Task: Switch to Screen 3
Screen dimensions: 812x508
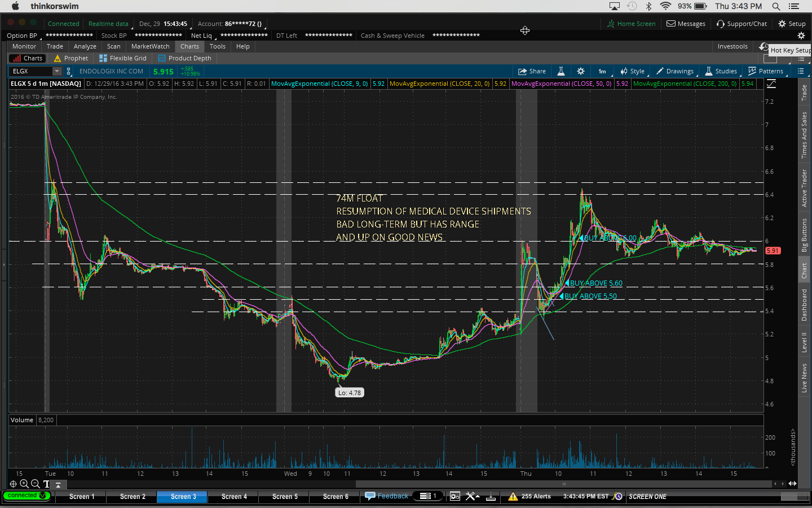Action: click(x=183, y=497)
